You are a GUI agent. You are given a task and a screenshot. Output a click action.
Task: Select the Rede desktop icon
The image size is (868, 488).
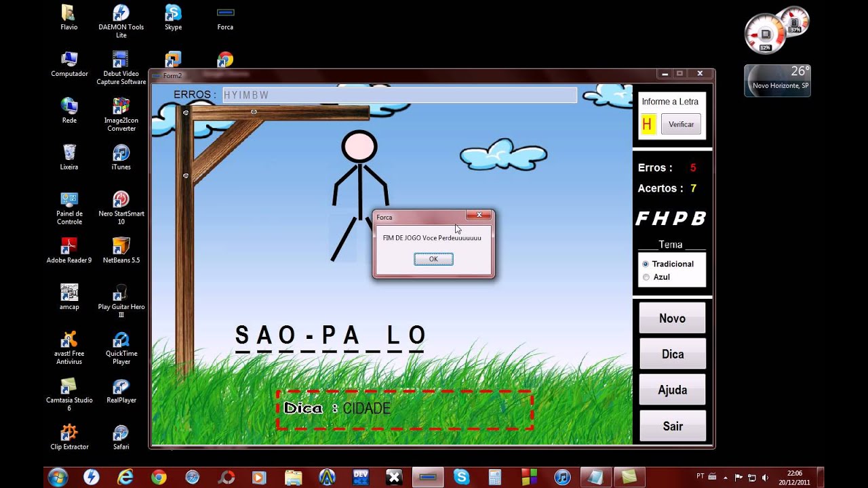point(69,110)
